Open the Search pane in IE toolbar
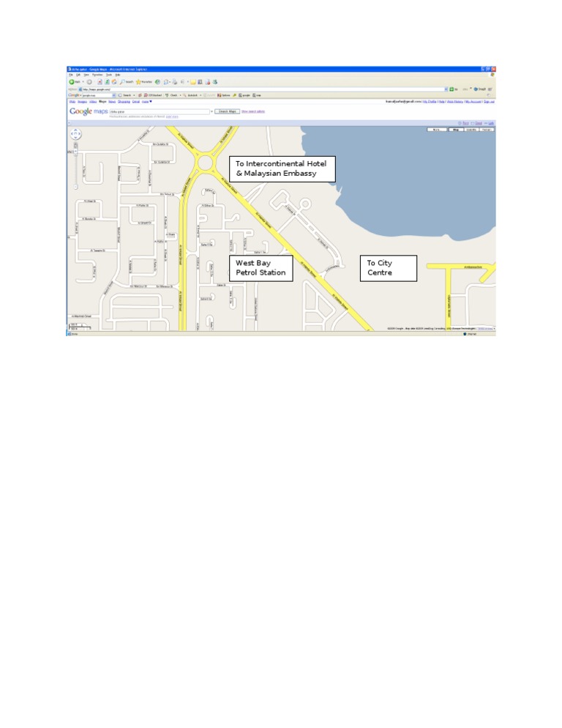Screen dimensions: 562x728 pyautogui.click(x=126, y=82)
